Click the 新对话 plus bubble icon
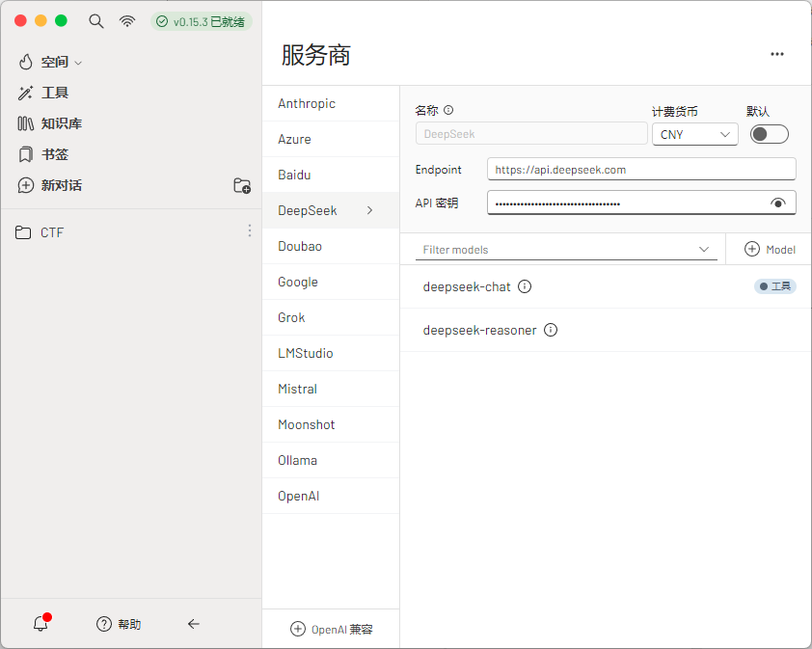Screen dimensions: 812x649 (25, 185)
